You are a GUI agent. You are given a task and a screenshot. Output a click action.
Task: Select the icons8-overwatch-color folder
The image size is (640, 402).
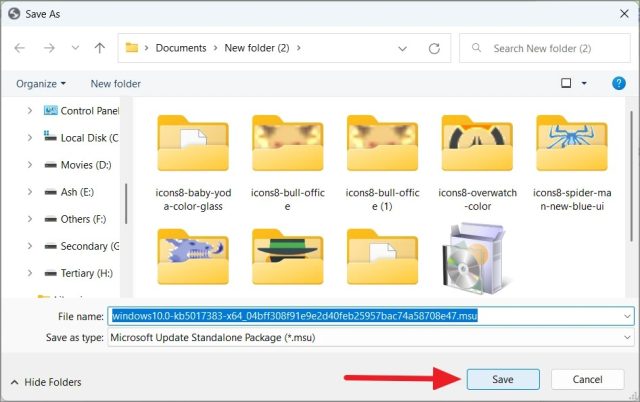pyautogui.click(x=477, y=163)
